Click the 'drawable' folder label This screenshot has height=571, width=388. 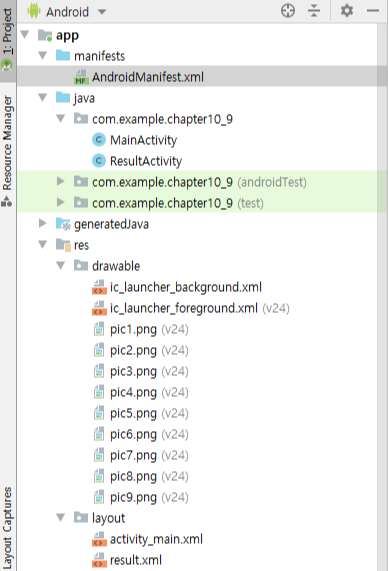pyautogui.click(x=116, y=266)
